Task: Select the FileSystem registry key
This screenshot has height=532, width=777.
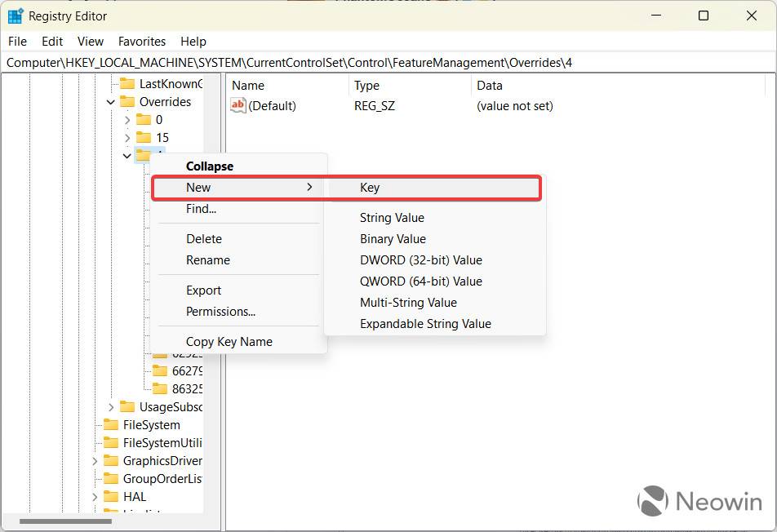Action: pos(152,424)
